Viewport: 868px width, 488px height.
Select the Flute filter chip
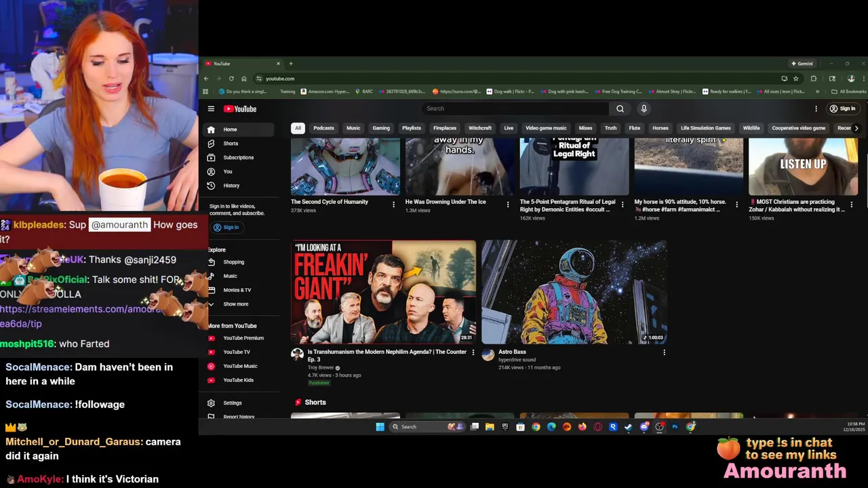coord(635,128)
